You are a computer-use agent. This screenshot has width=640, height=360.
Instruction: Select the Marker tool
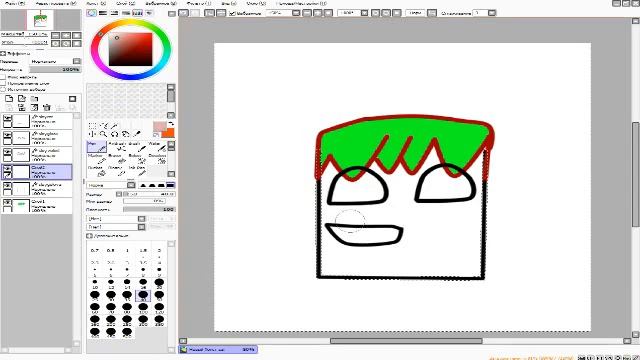[97, 158]
